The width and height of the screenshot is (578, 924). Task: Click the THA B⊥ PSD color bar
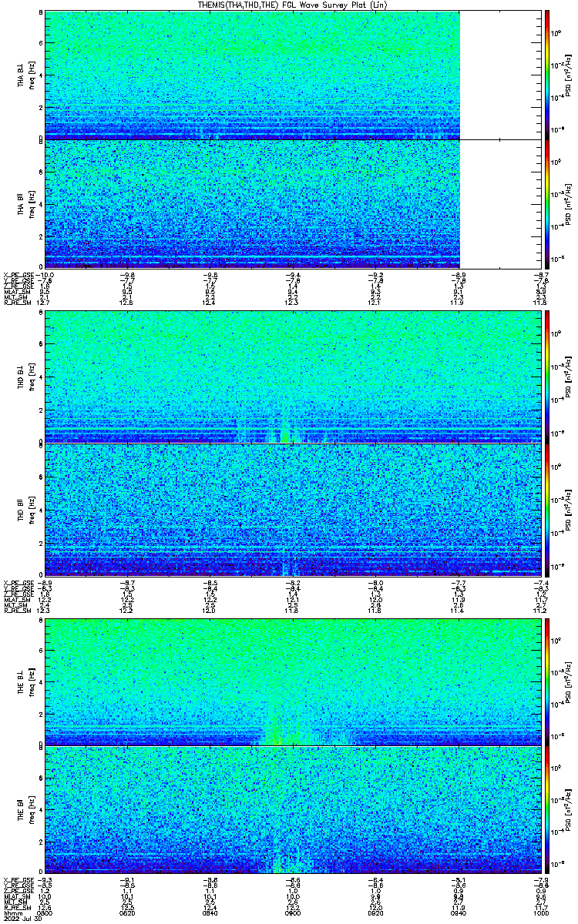pyautogui.click(x=547, y=75)
